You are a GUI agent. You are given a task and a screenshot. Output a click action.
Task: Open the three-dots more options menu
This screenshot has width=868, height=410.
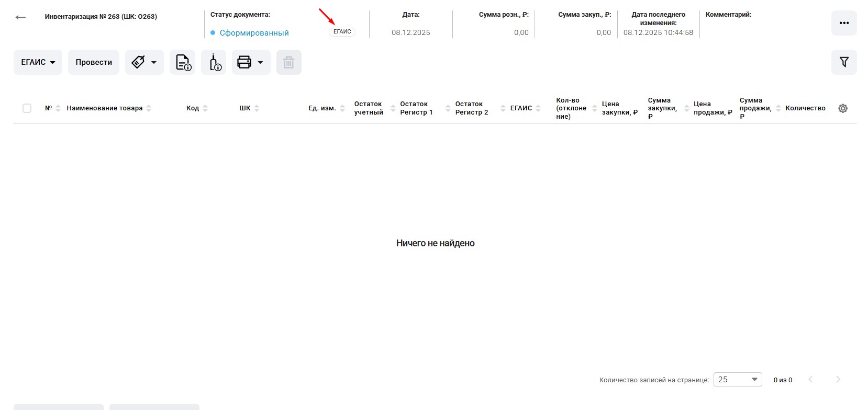coord(843,23)
